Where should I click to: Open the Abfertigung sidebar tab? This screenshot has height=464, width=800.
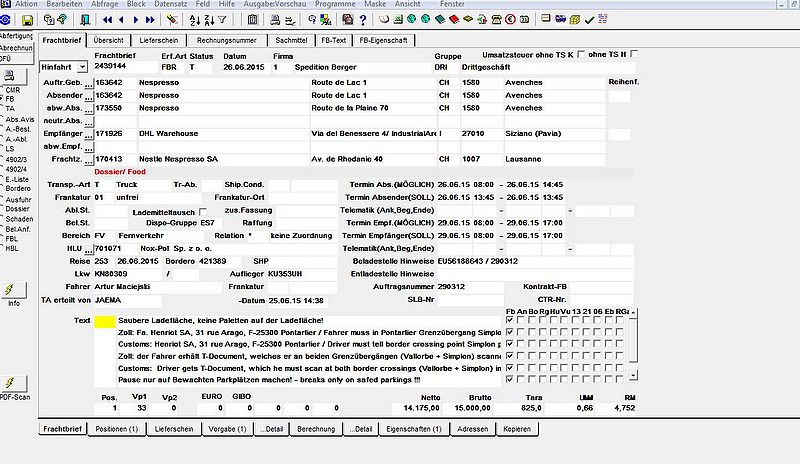[16, 36]
